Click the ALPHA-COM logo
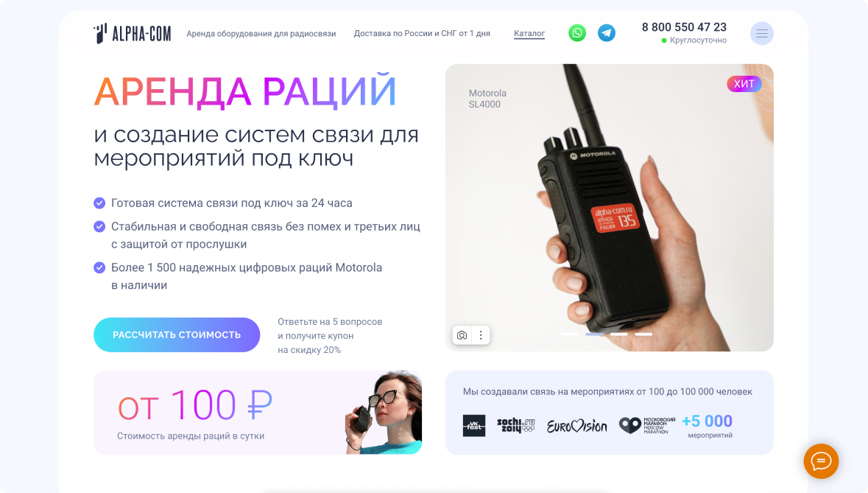 coord(133,33)
